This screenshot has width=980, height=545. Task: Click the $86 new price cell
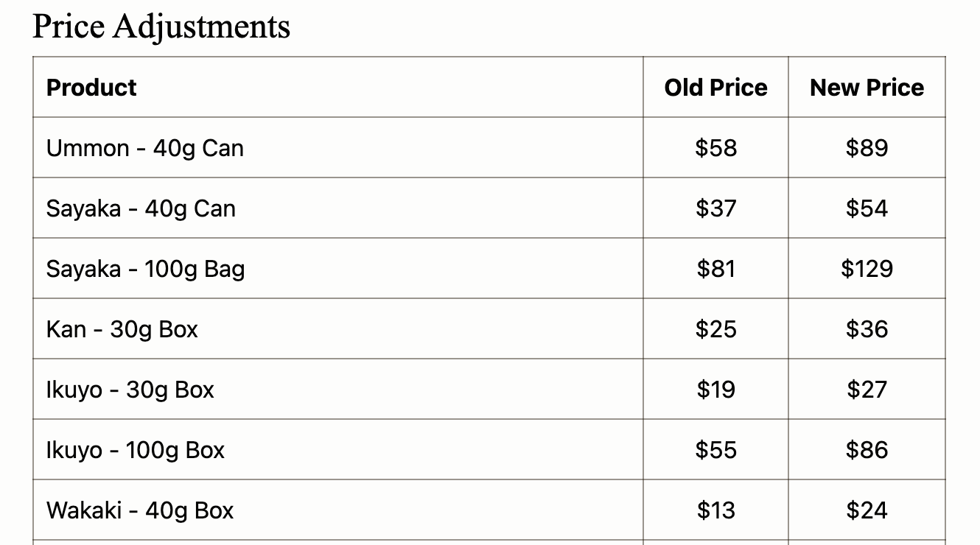coord(867,450)
